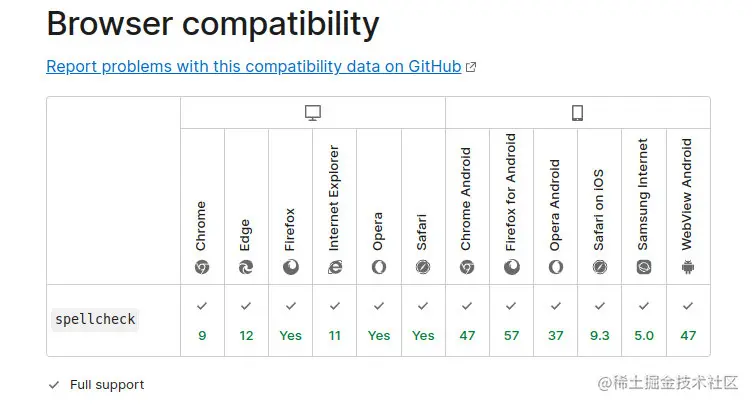This screenshot has height=405, width=752.
Task: Expand Chrome version 9 support cell
Action: [202, 321]
